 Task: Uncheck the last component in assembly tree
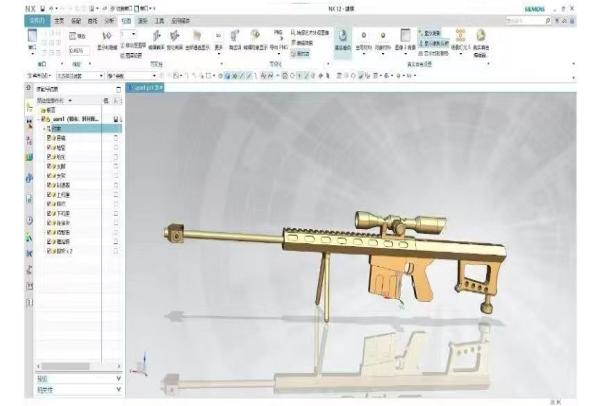pyautogui.click(x=49, y=248)
